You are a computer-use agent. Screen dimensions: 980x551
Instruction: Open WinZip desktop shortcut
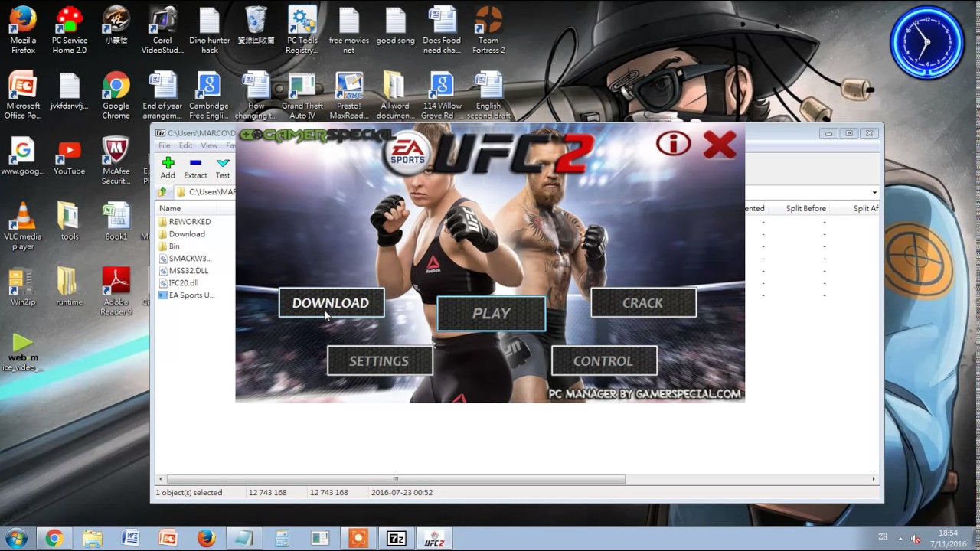click(23, 288)
